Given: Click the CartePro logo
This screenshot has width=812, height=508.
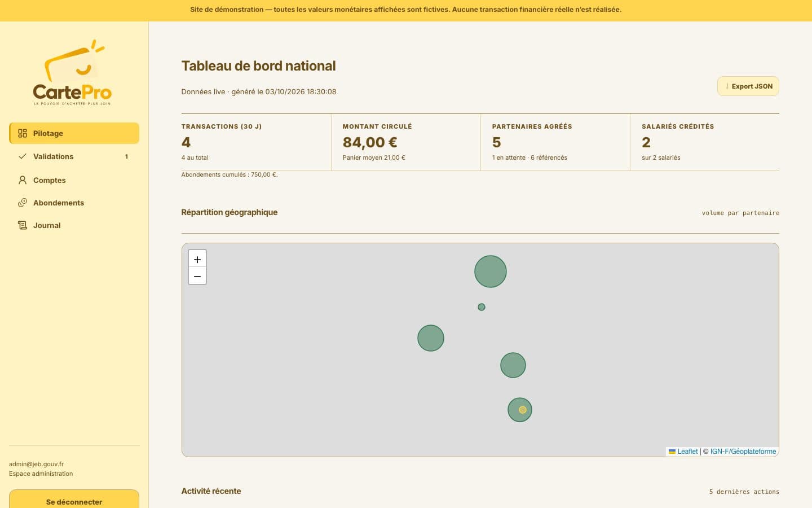Looking at the screenshot, I should [72, 73].
